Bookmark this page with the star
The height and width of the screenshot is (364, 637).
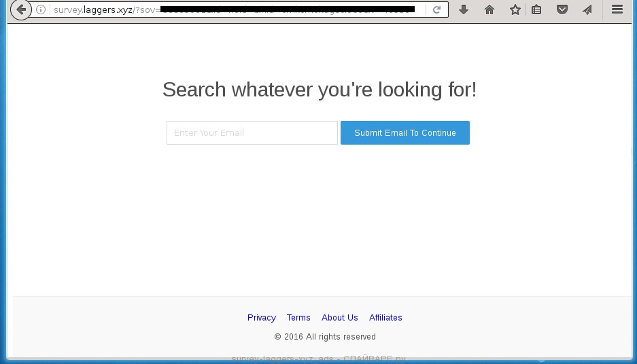[x=515, y=10]
